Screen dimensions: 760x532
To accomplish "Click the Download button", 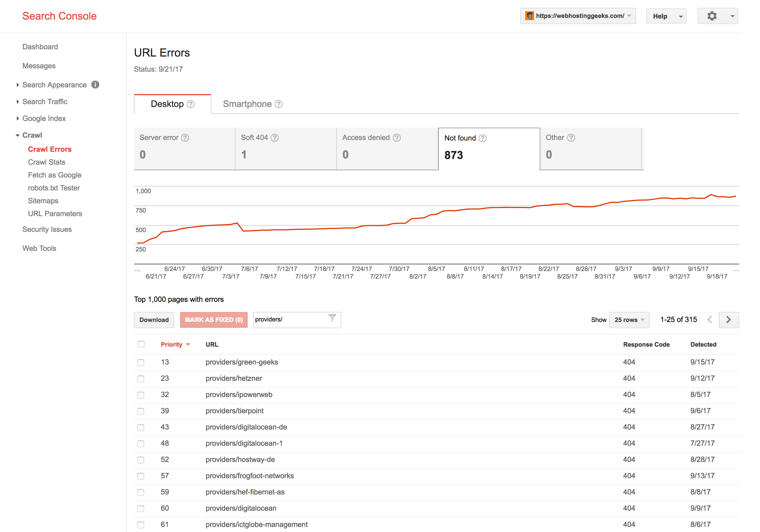I will click(x=154, y=320).
